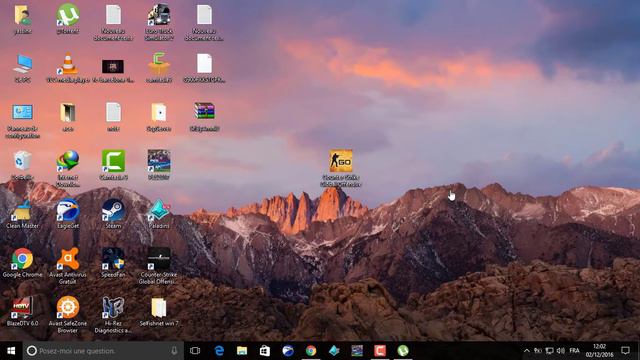Switch to Paladins in the taskbar
This screenshot has width=640, height=360.
(334, 351)
